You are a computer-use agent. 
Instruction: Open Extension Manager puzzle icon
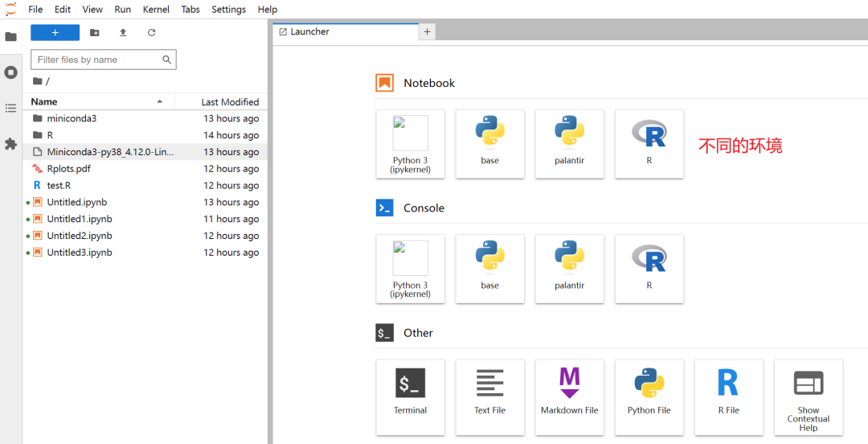pos(10,144)
